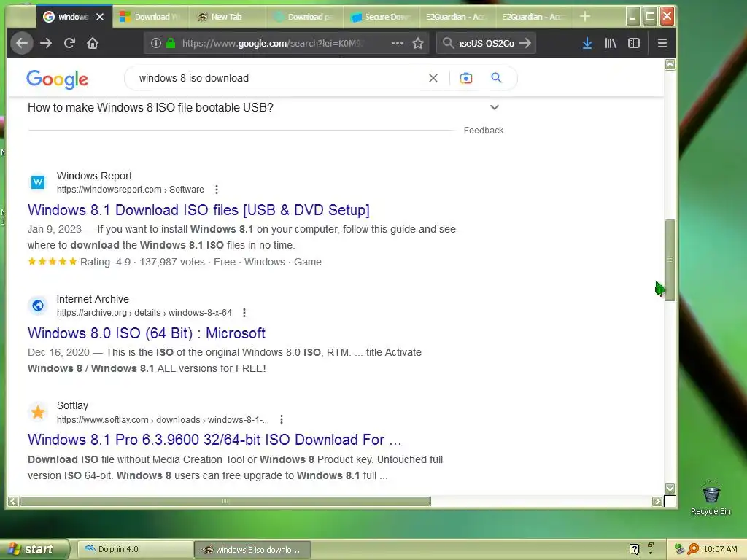747x560 pixels.
Task: Click the scroll right arrow
Action: click(657, 501)
